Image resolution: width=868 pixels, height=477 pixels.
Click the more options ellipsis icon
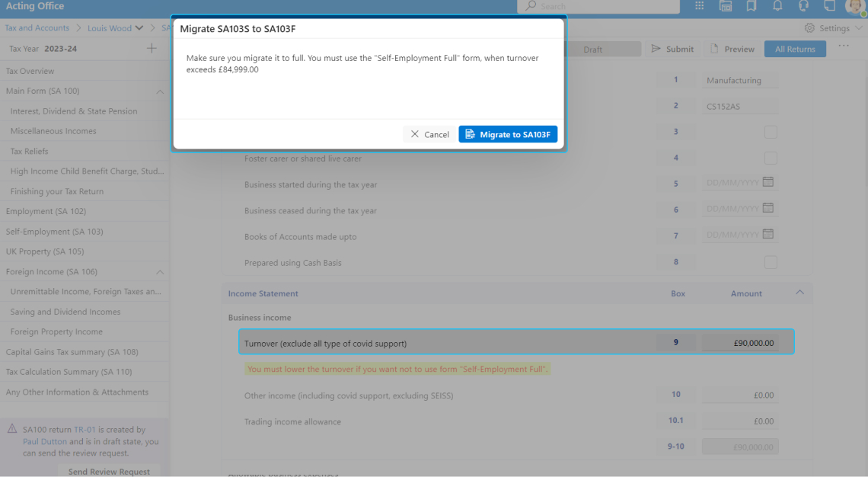tap(844, 46)
